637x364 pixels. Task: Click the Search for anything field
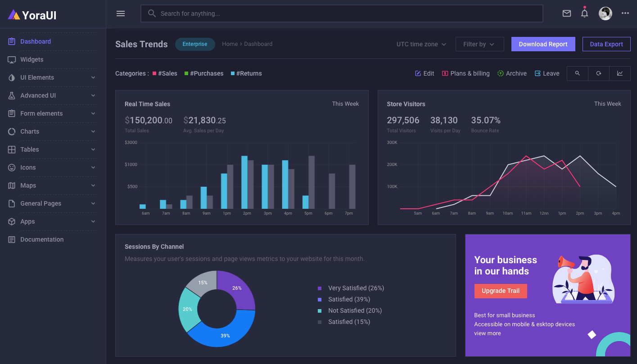coord(342,13)
